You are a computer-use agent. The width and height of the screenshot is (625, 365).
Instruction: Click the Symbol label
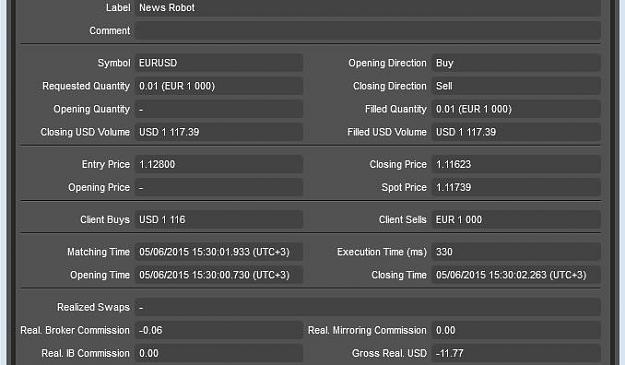tap(114, 63)
